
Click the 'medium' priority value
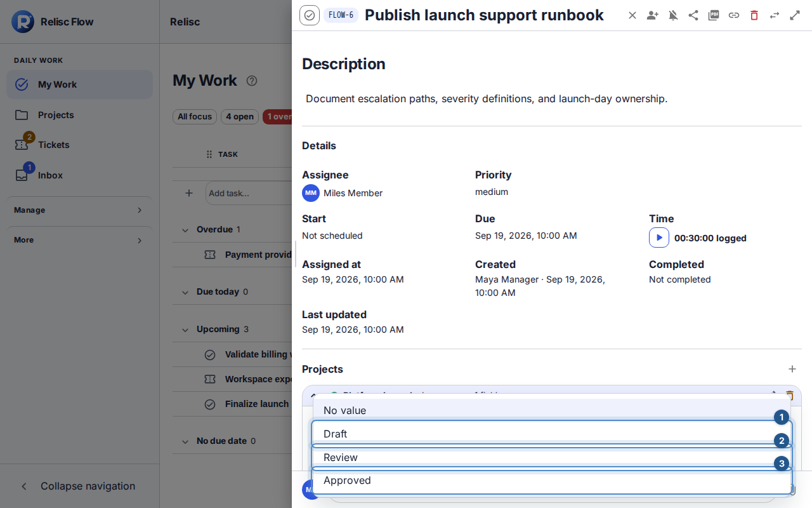coord(492,192)
